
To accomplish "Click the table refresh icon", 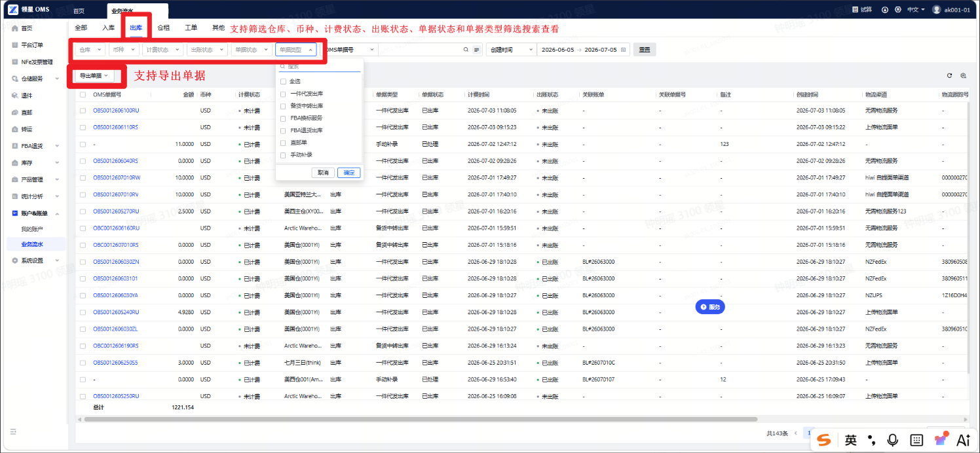I will point(949,76).
